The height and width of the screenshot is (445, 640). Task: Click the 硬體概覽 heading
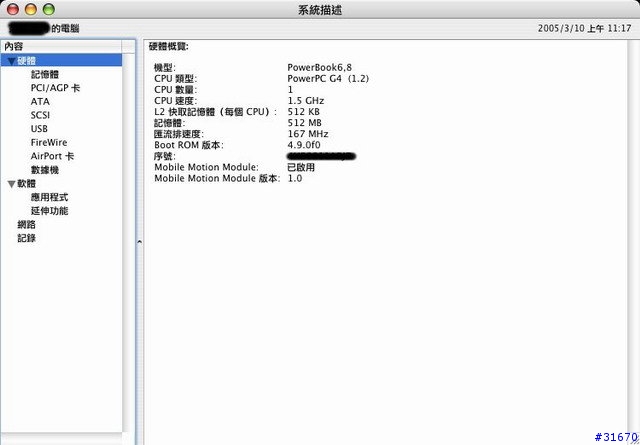pyautogui.click(x=169, y=47)
